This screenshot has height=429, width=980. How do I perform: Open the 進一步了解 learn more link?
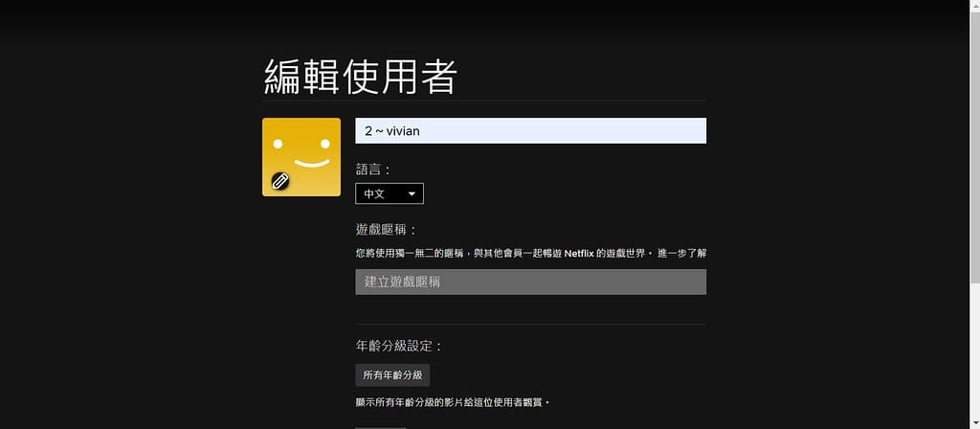tap(681, 254)
